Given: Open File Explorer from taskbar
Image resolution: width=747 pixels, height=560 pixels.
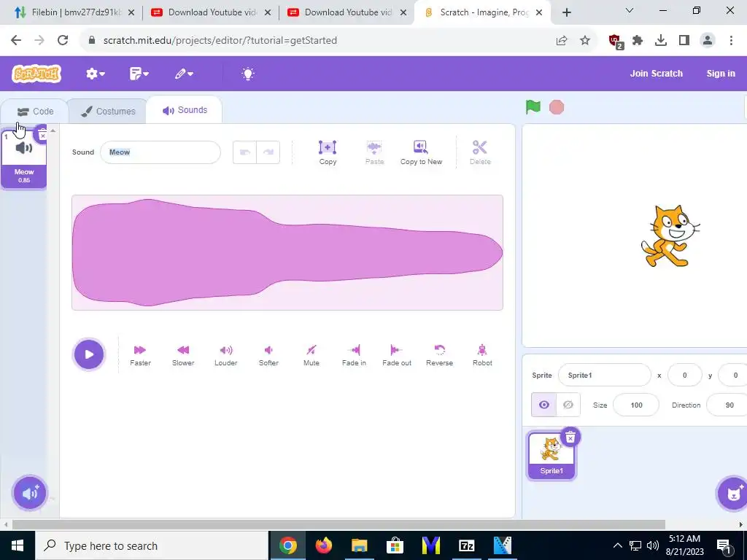Looking at the screenshot, I should (x=360, y=545).
